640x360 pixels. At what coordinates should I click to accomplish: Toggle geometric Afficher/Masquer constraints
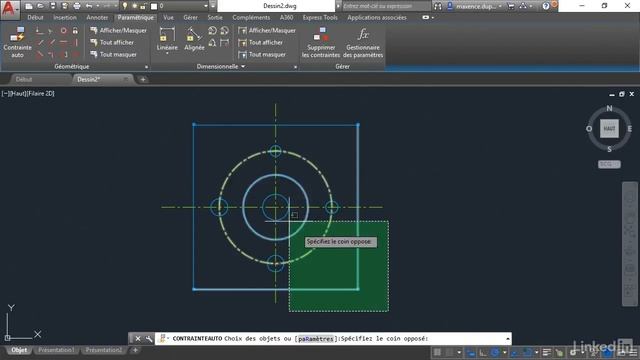coord(118,31)
